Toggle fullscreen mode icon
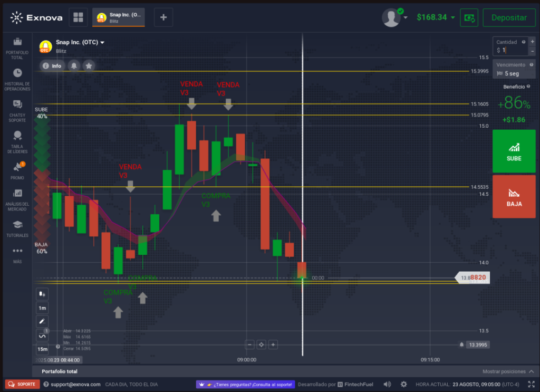The width and height of the screenshot is (540, 392). coord(531,384)
